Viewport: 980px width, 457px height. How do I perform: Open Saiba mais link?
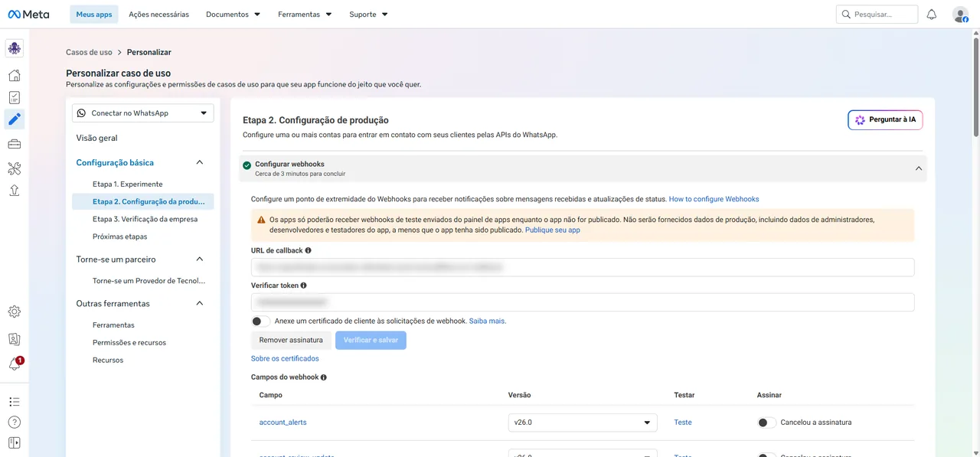click(487, 322)
